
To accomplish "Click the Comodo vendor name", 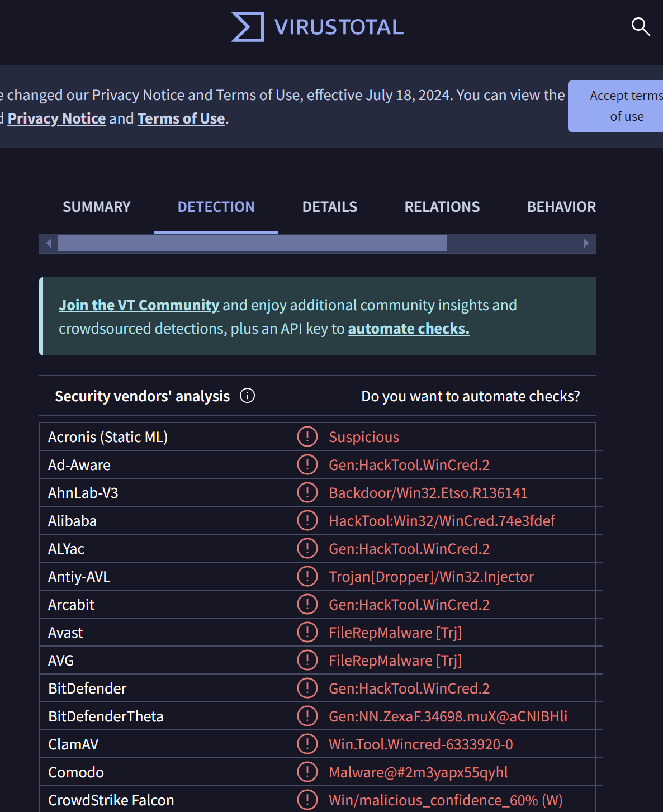I will pos(76,772).
